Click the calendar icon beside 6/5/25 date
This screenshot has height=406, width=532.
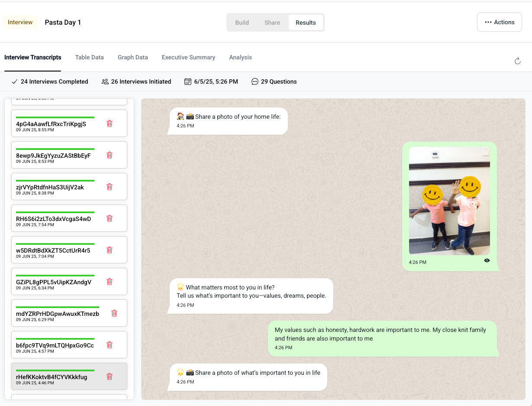click(188, 81)
